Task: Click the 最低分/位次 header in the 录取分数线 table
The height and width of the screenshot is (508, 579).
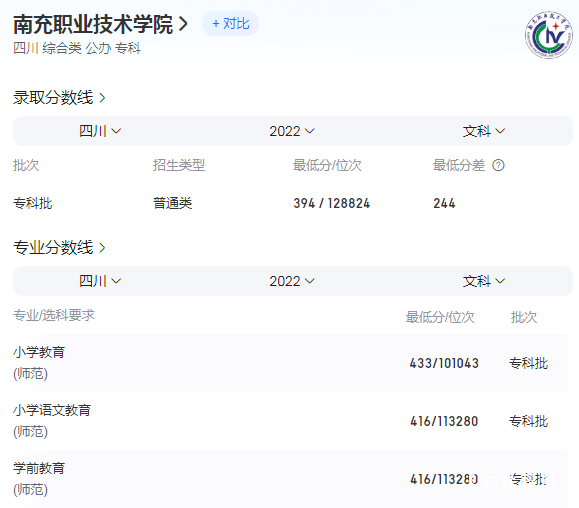Action: [327, 165]
